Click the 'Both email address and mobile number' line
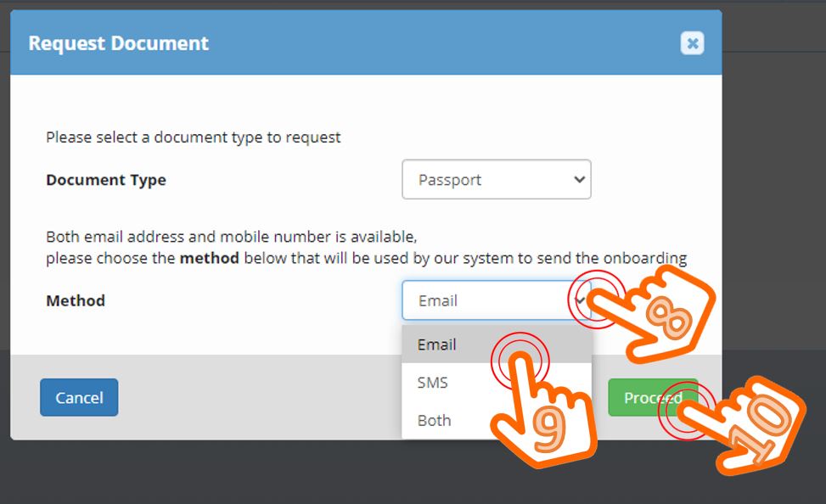Screen dimensions: 826x504 231,236
